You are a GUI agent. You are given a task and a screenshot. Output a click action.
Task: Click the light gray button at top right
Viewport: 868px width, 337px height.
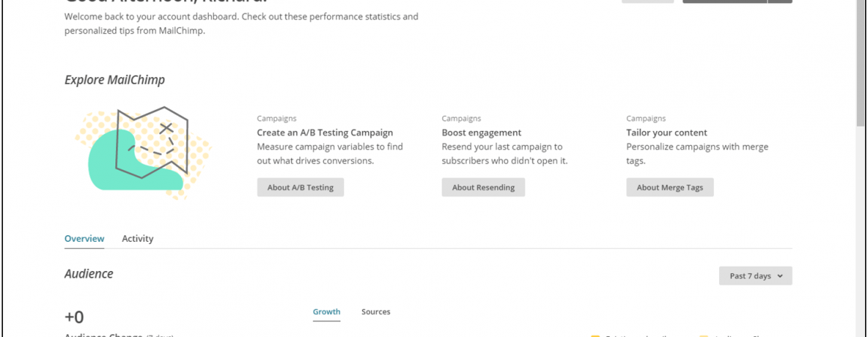[648, 1]
